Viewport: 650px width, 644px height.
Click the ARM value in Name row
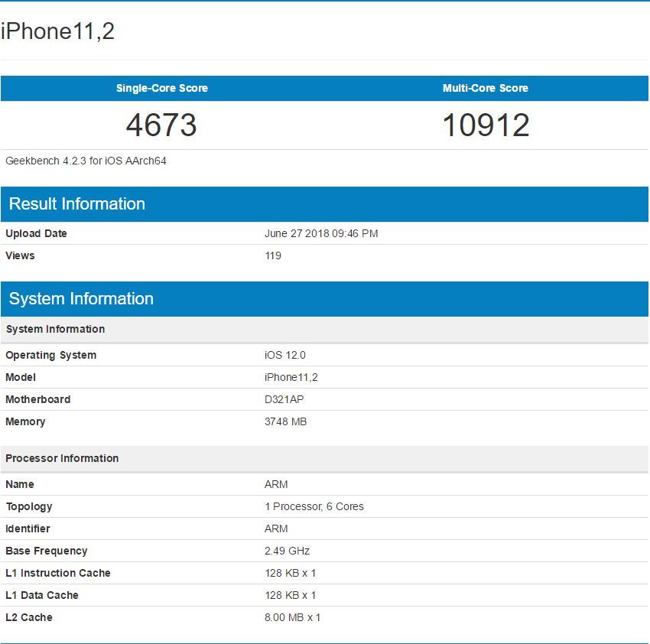click(x=276, y=484)
